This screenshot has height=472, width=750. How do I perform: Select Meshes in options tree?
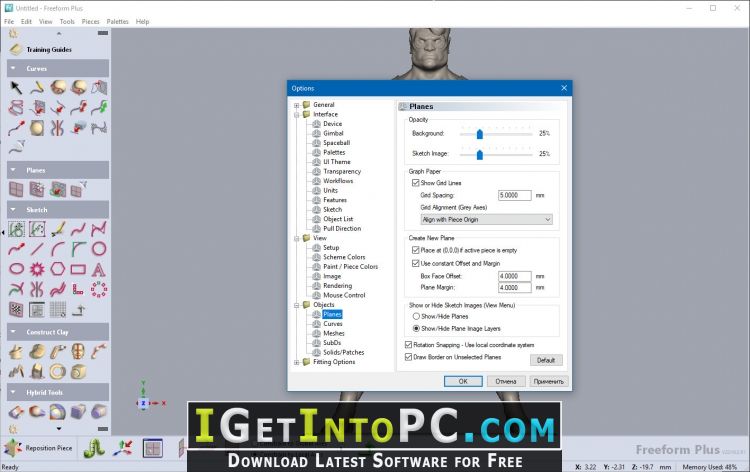[334, 333]
